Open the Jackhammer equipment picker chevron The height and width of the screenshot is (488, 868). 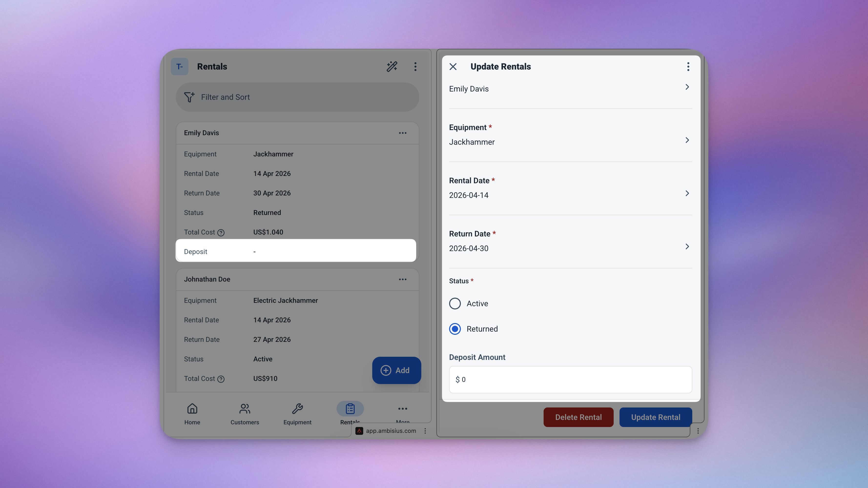coord(687,140)
